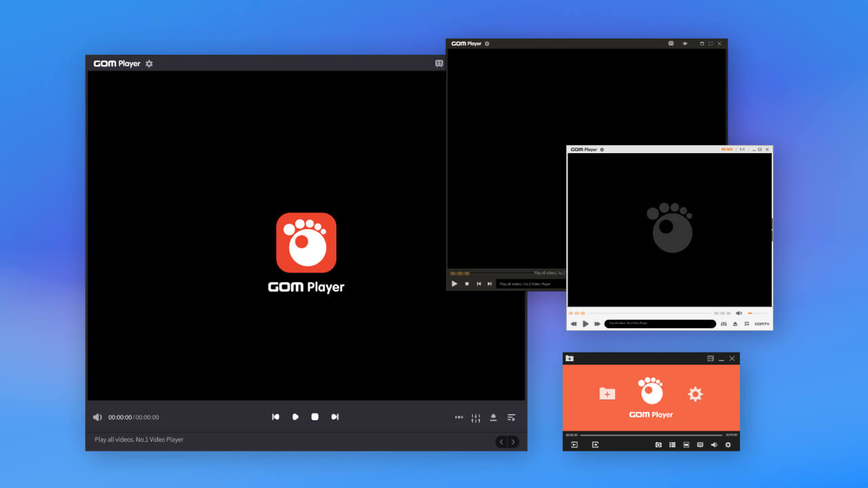Image resolution: width=868 pixels, height=488 pixels.
Task: Click the 00:00:00 time display in the large player
Action: 134,418
